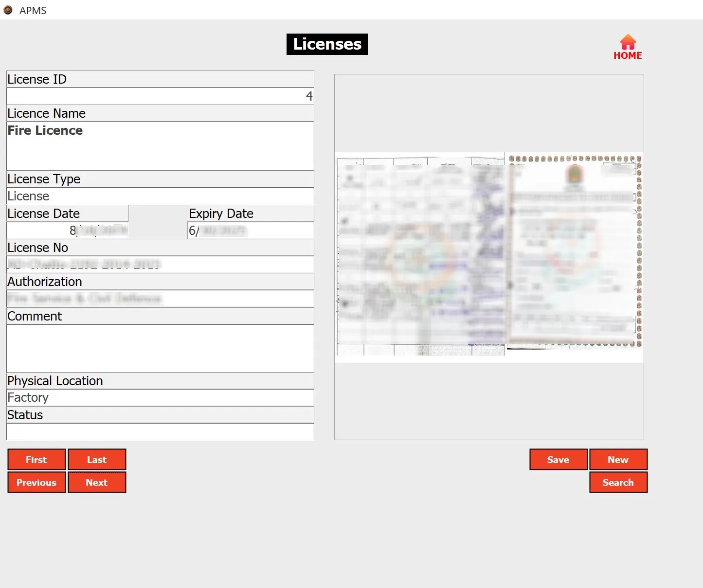The width and height of the screenshot is (703, 588).
Task: Edit the Licence Name field 'Fire Licence'
Action: tap(160, 145)
